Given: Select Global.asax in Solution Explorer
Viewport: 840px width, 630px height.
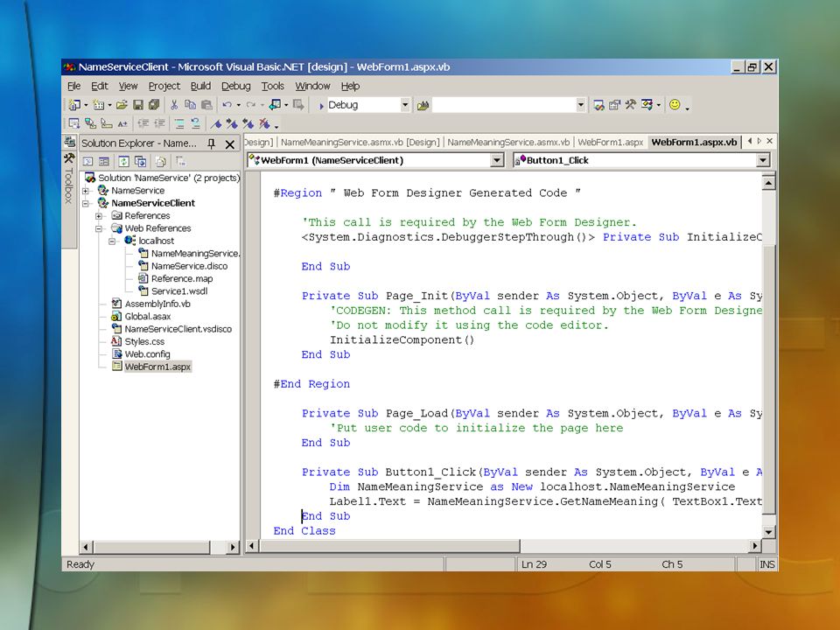Looking at the screenshot, I should point(147,317).
